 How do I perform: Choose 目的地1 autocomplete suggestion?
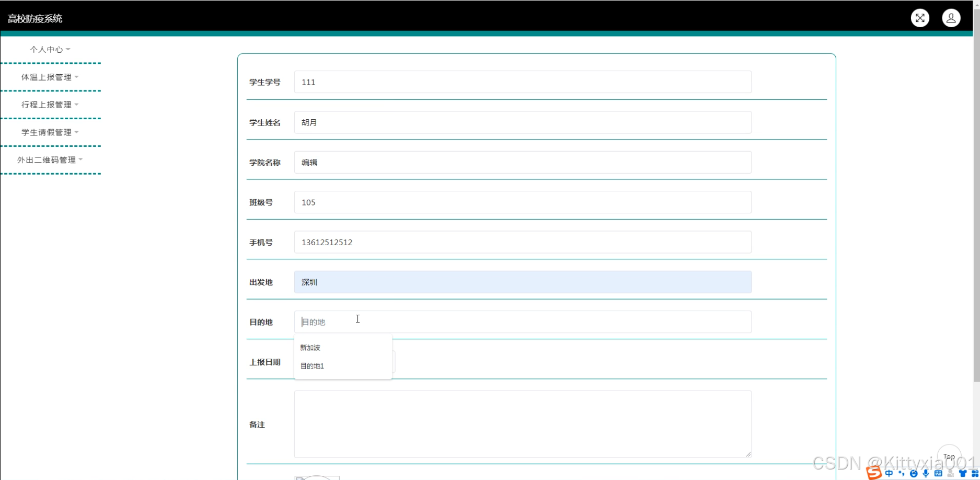(343, 366)
